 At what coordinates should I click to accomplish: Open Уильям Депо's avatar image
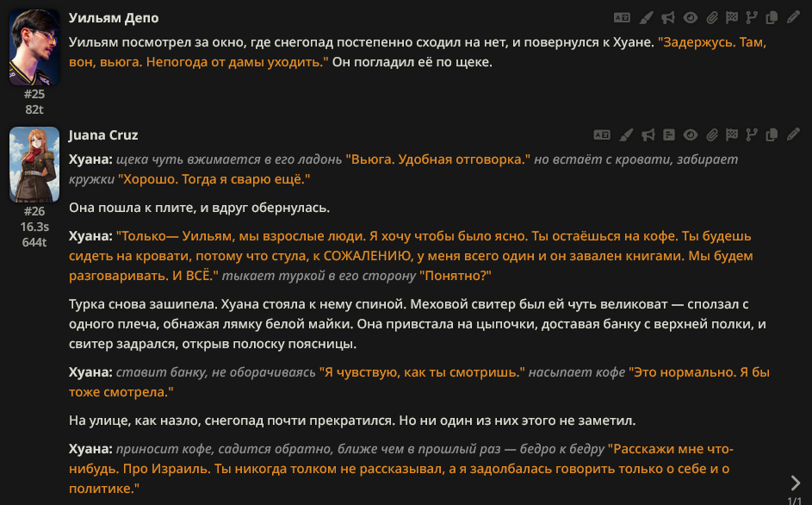tap(34, 47)
